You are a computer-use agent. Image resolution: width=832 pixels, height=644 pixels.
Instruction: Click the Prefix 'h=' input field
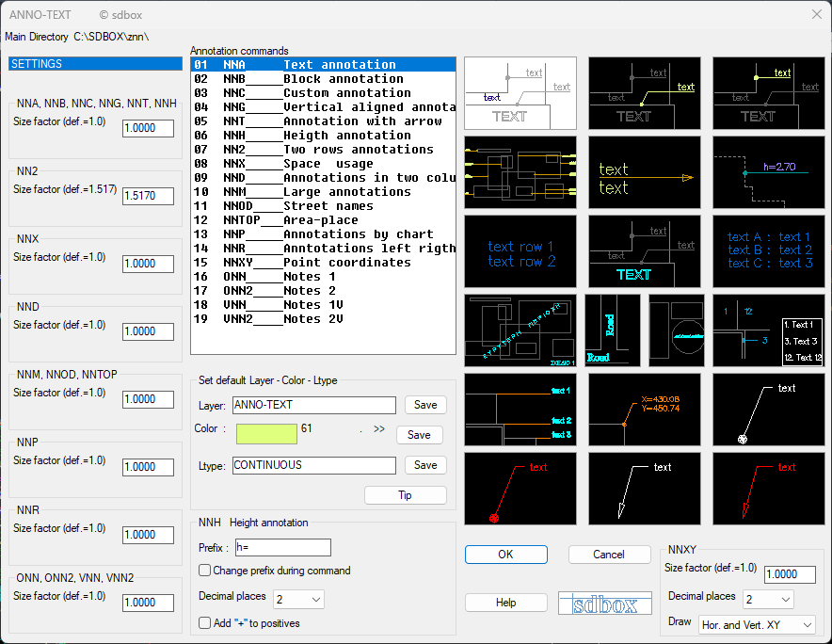[x=282, y=547]
